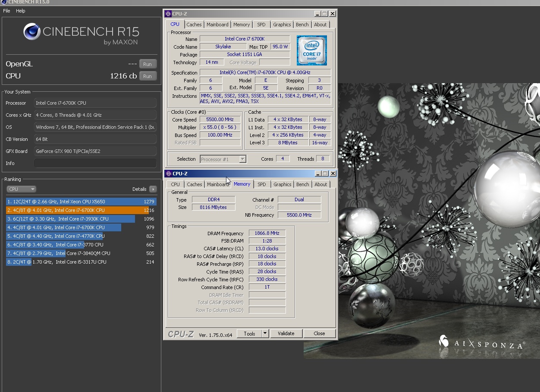This screenshot has height=392, width=540.
Task: Switch to Caches tab in lower CPU-Z window
Action: [195, 184]
